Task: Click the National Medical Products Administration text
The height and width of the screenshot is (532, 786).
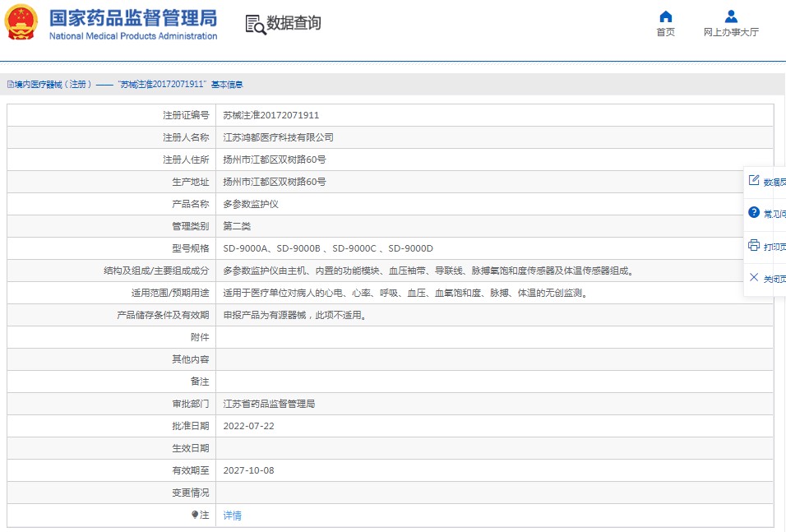Action: [133, 36]
